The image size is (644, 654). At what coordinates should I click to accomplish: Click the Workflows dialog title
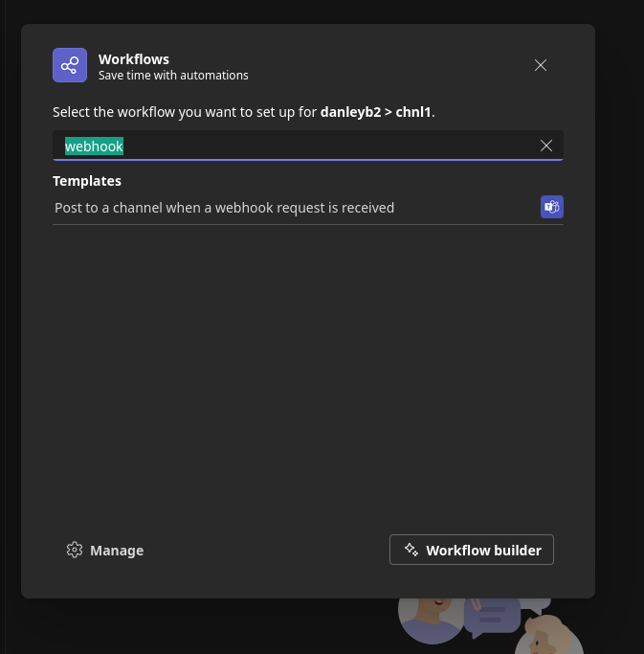tap(134, 59)
